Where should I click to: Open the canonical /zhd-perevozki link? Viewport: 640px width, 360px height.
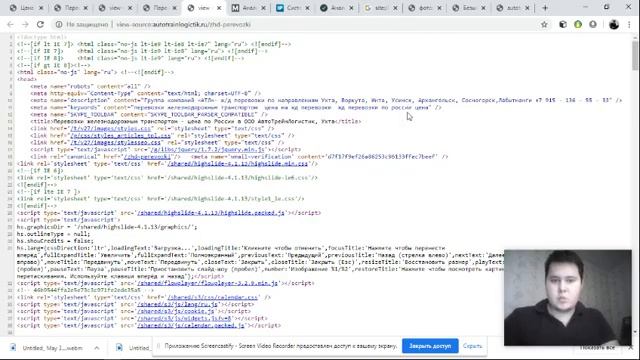click(147, 157)
